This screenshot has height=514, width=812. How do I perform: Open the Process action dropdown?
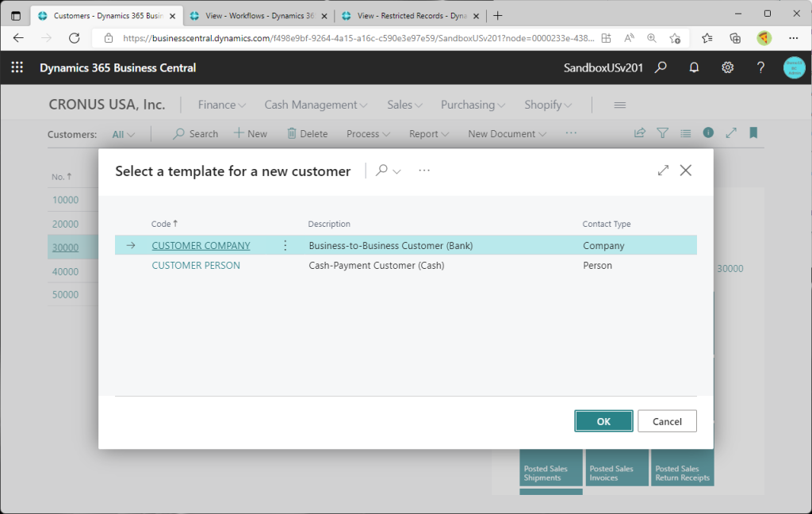(368, 134)
